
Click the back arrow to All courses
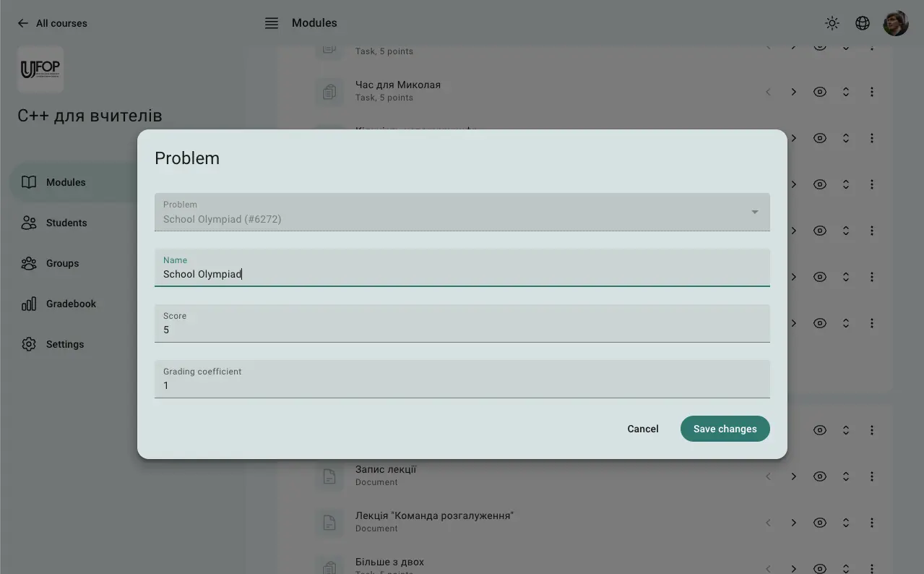pyautogui.click(x=23, y=23)
